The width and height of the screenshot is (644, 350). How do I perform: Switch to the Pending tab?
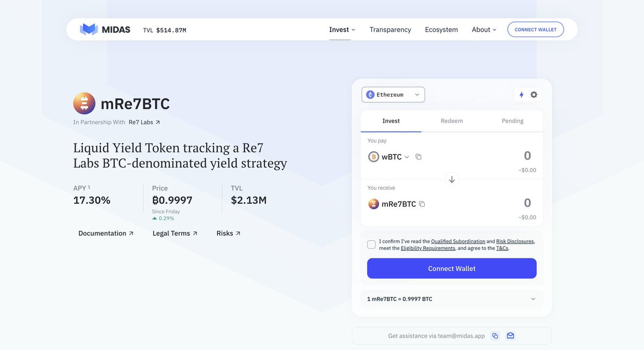513,121
